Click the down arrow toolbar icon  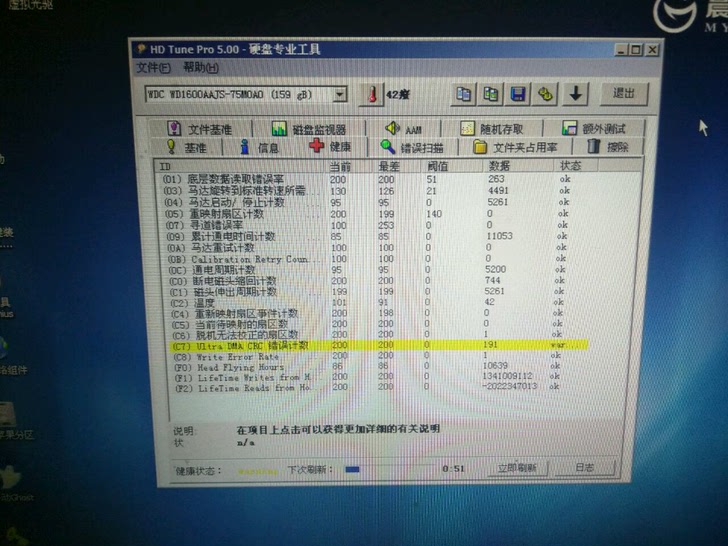(576, 93)
